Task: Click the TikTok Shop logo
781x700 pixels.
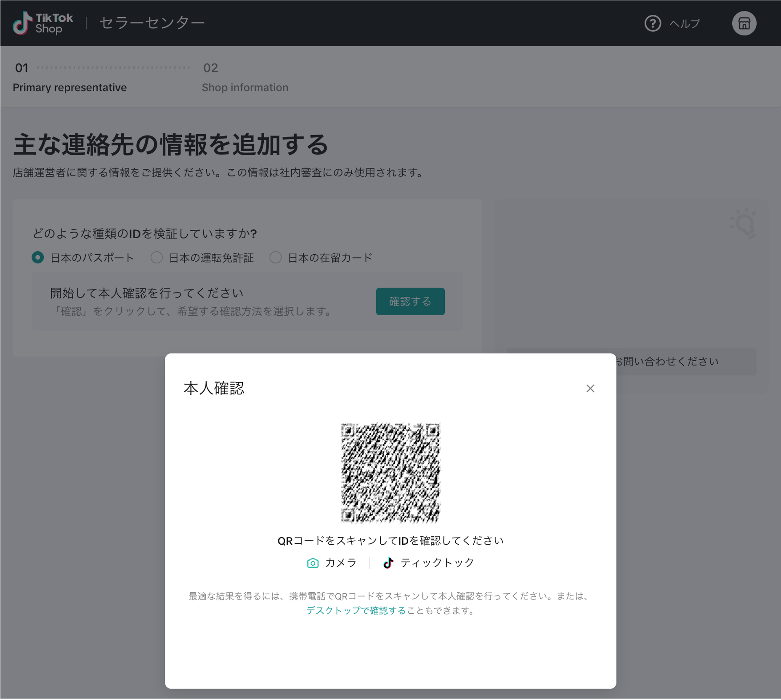Action: (x=43, y=23)
